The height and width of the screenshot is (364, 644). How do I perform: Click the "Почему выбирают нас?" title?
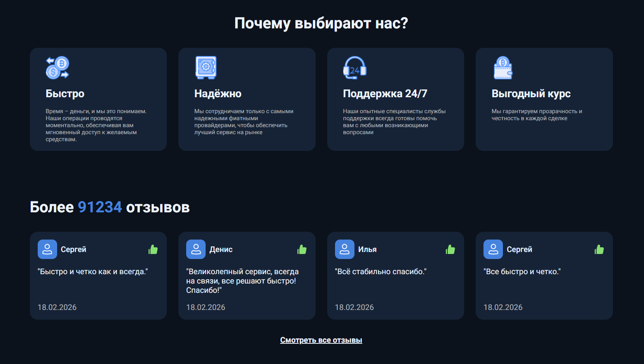321,23
